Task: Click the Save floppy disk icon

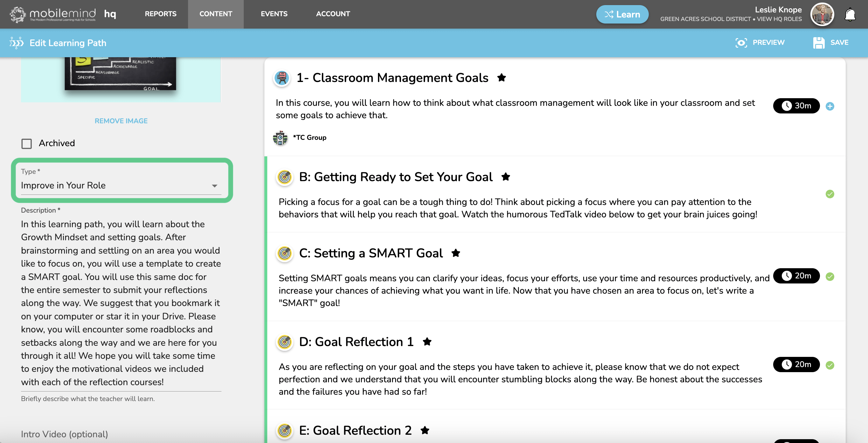Action: 818,43
